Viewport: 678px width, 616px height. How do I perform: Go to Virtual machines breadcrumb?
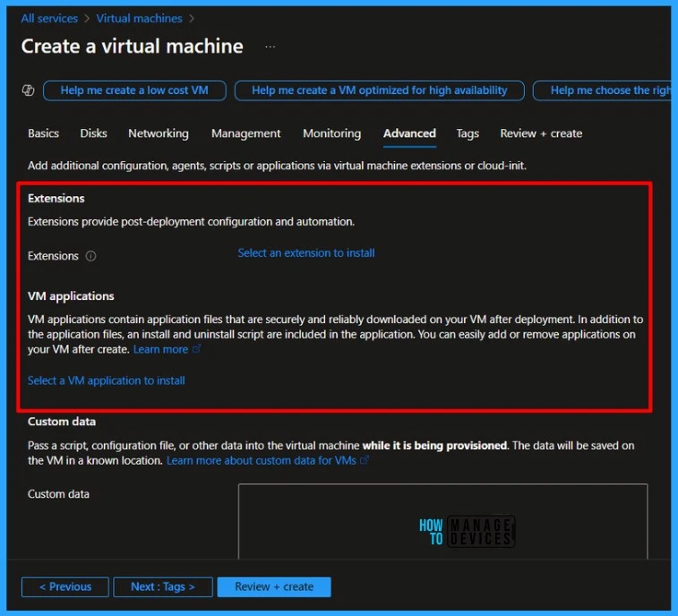139,18
